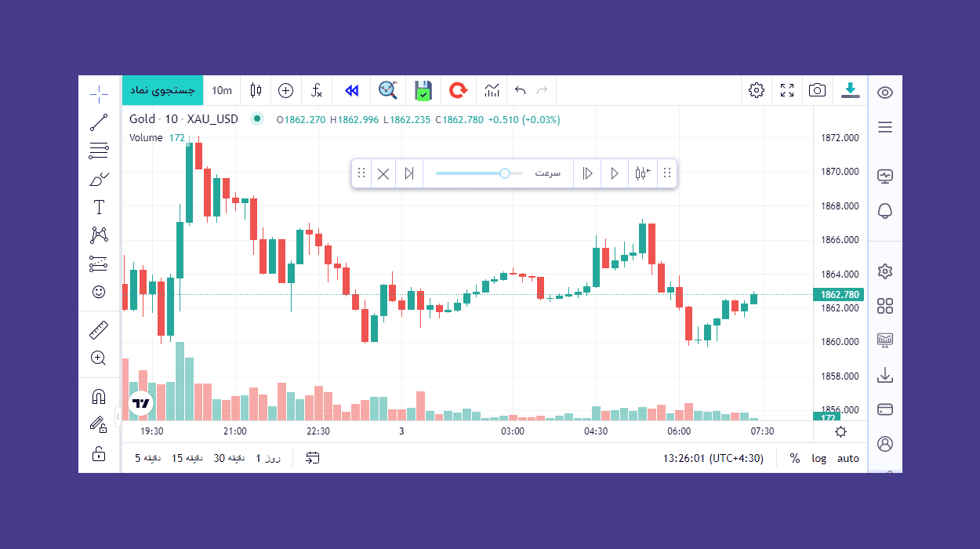Select the ruler measure tool

tap(99, 330)
